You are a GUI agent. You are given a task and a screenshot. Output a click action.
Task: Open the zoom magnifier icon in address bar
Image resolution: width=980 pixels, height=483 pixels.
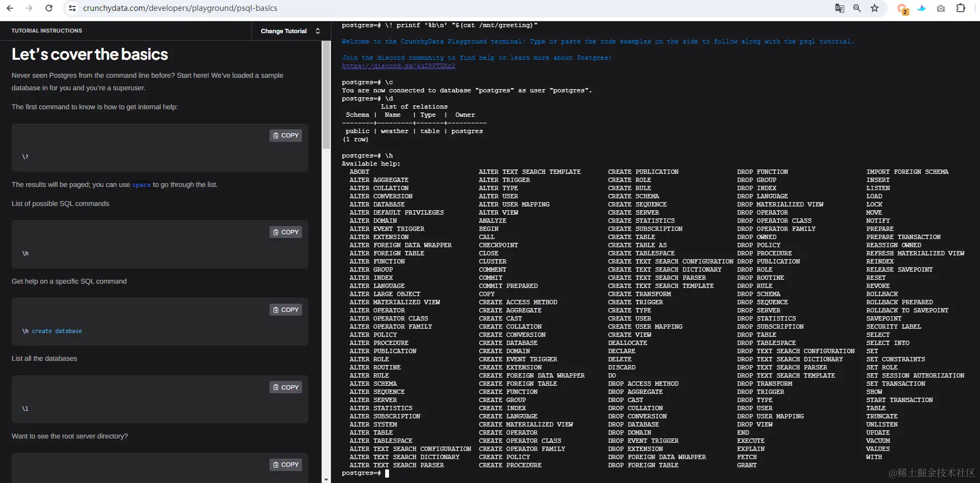857,8
